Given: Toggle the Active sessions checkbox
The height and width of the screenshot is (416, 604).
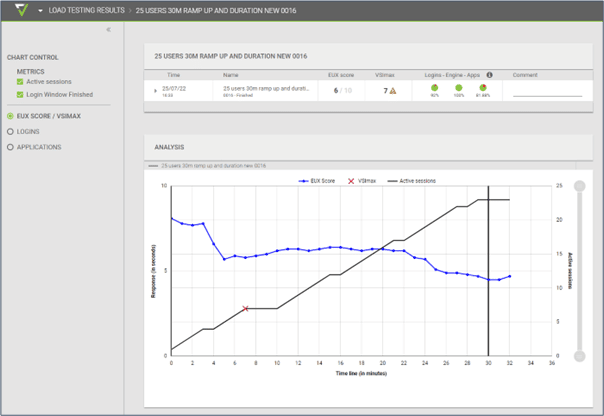Looking at the screenshot, I should [20, 82].
